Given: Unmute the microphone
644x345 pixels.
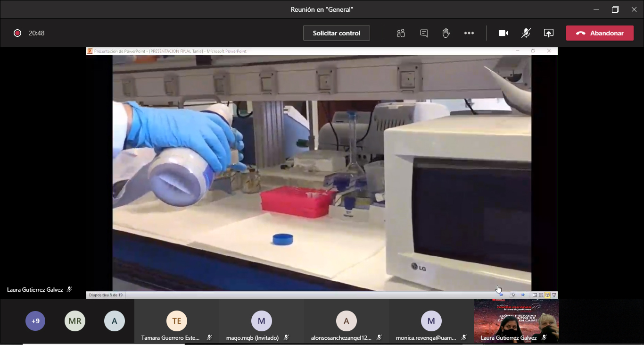Looking at the screenshot, I should (526, 33).
